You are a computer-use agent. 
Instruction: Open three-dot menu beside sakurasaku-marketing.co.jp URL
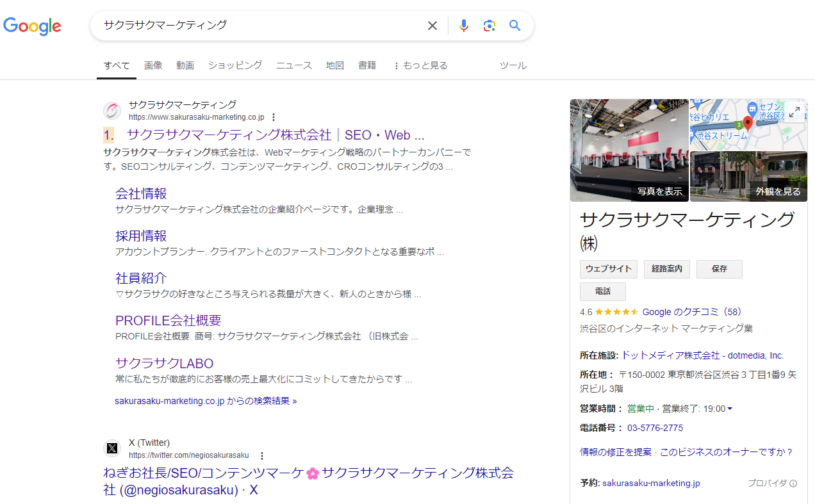(x=274, y=117)
